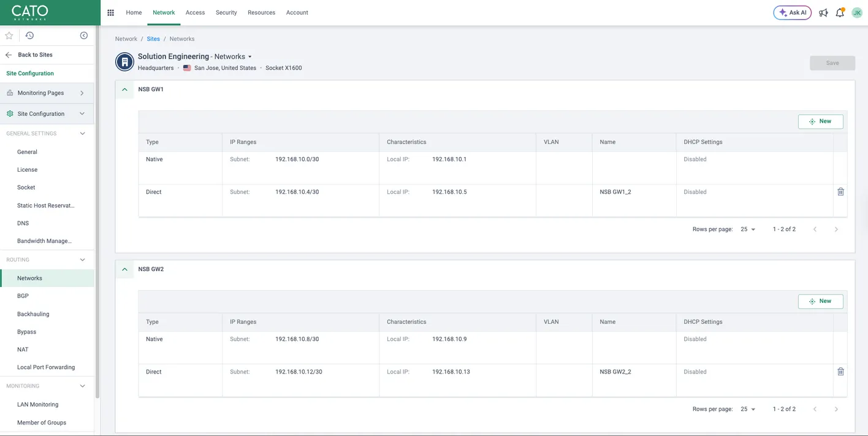Collapse the NSB GW2 section
The width and height of the screenshot is (868, 436).
coord(124,269)
